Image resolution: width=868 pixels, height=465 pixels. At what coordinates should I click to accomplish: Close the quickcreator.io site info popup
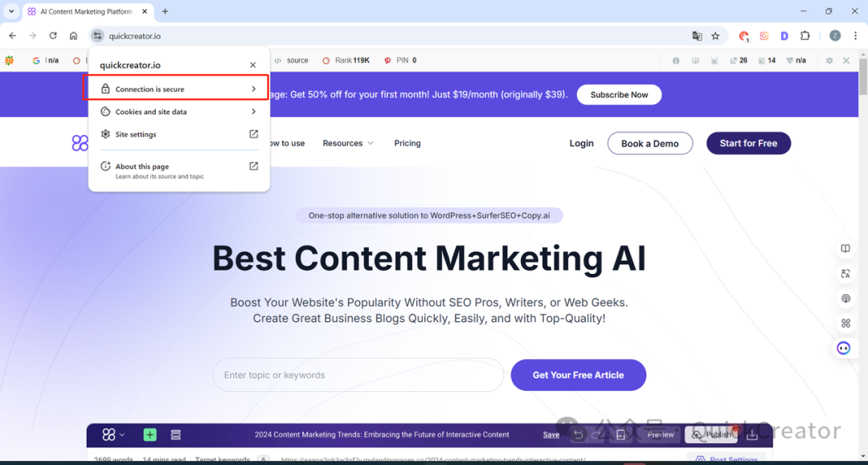point(252,65)
